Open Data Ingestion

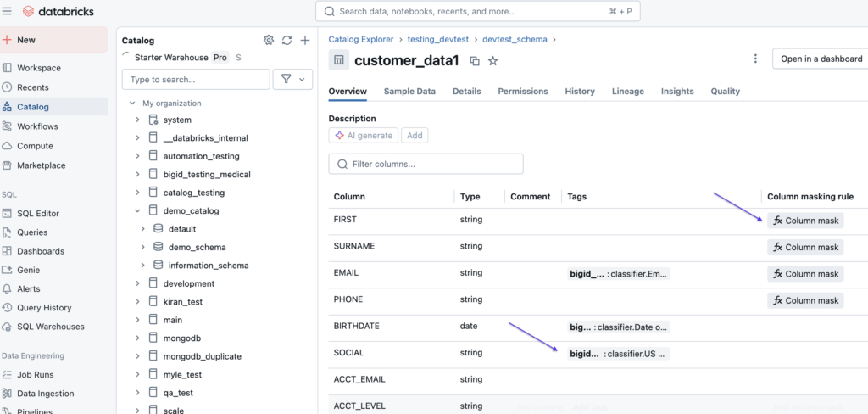(x=46, y=394)
